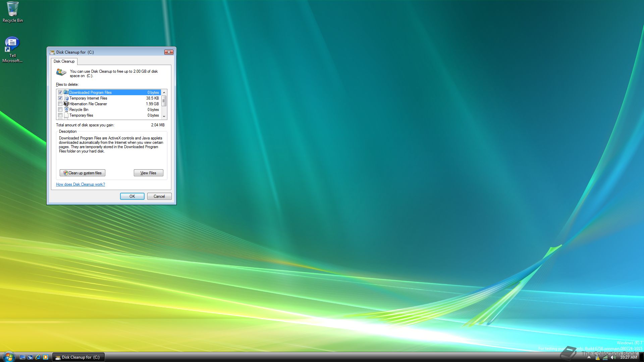The height and width of the screenshot is (362, 644).
Task: Click the 10:27 AM taskbar clock
Action: point(629,357)
